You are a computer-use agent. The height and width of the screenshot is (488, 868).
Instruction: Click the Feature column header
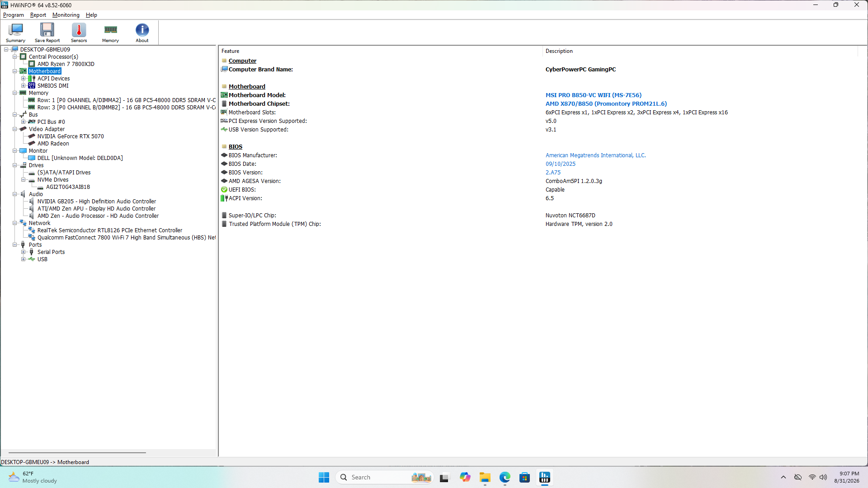pyautogui.click(x=380, y=51)
